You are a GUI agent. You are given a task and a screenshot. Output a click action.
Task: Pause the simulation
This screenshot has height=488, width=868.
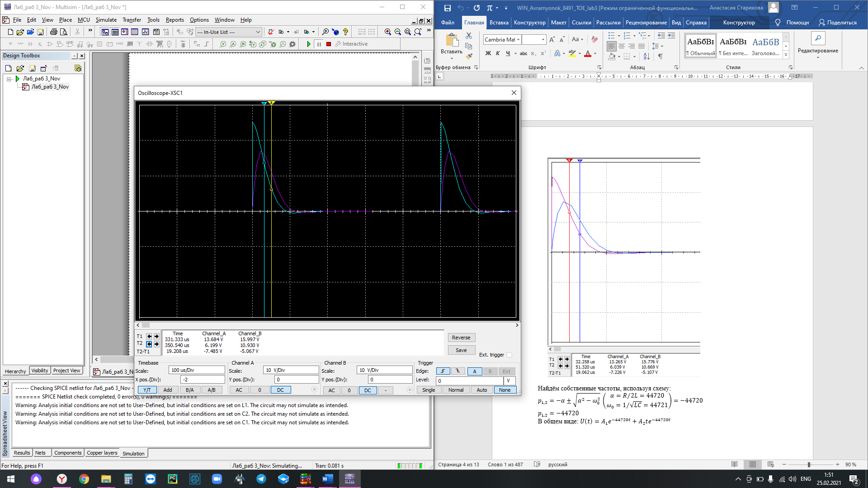[x=319, y=44]
